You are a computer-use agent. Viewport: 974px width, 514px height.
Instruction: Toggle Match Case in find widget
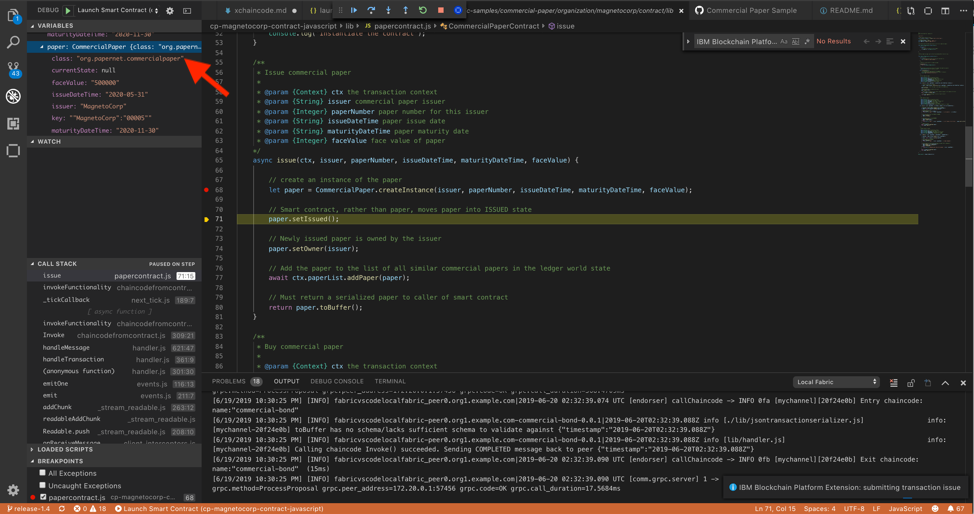click(x=784, y=42)
